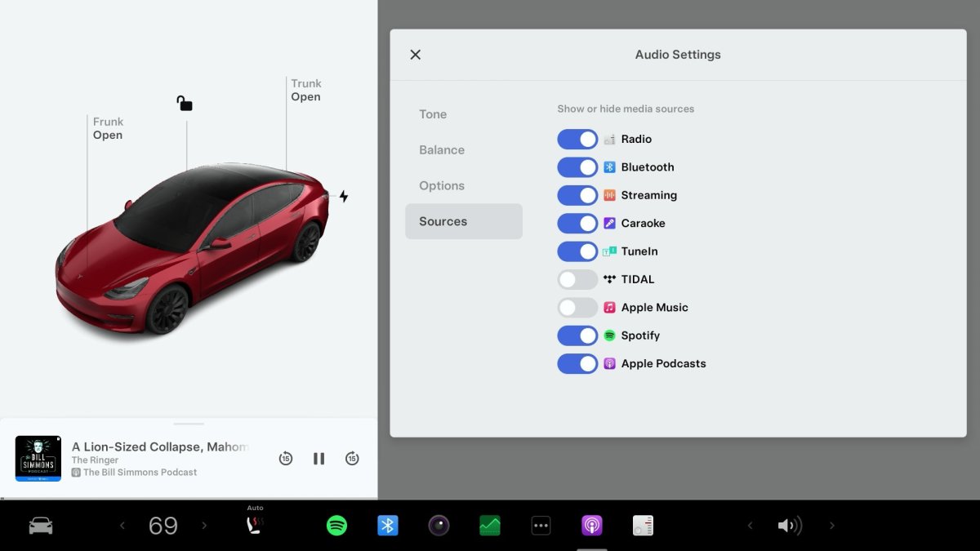This screenshot has width=980, height=551.
Task: Open the all apps ellipsis menu
Action: point(541,526)
